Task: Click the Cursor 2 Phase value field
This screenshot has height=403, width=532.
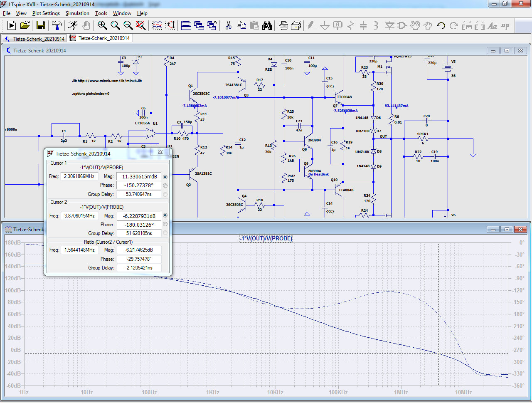Action: pyautogui.click(x=139, y=225)
